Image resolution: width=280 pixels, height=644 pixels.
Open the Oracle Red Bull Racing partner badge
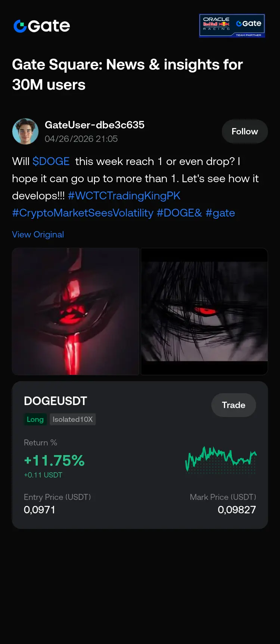pos(232,26)
